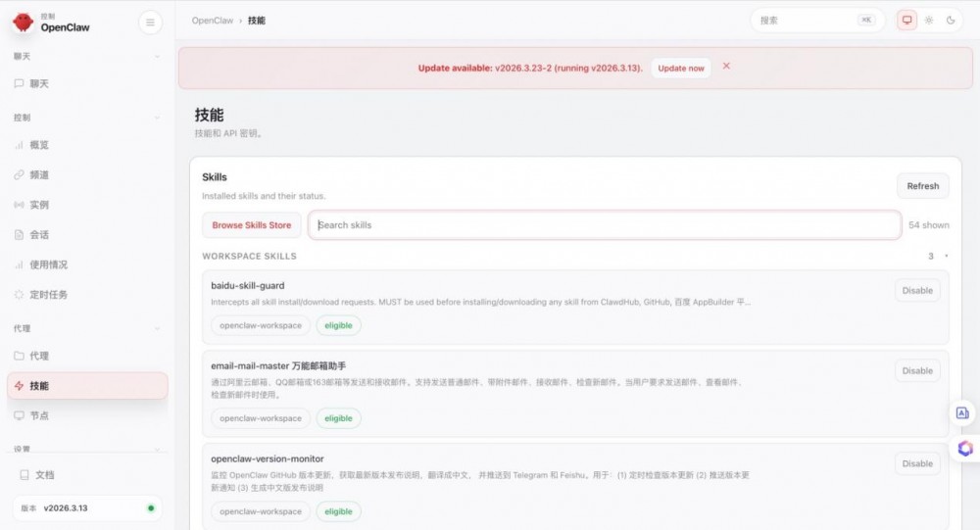Click the OpenClaw red mascot logo
Screen dimensions: 980x530
click(x=23, y=22)
